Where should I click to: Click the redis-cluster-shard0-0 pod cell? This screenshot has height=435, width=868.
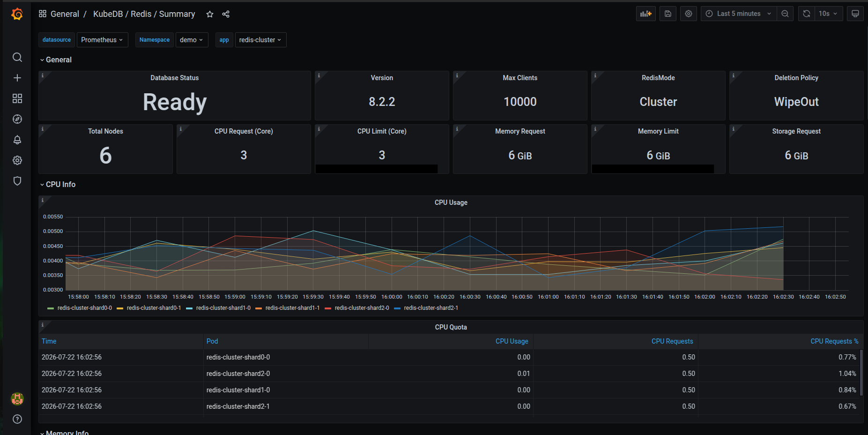pos(286,357)
